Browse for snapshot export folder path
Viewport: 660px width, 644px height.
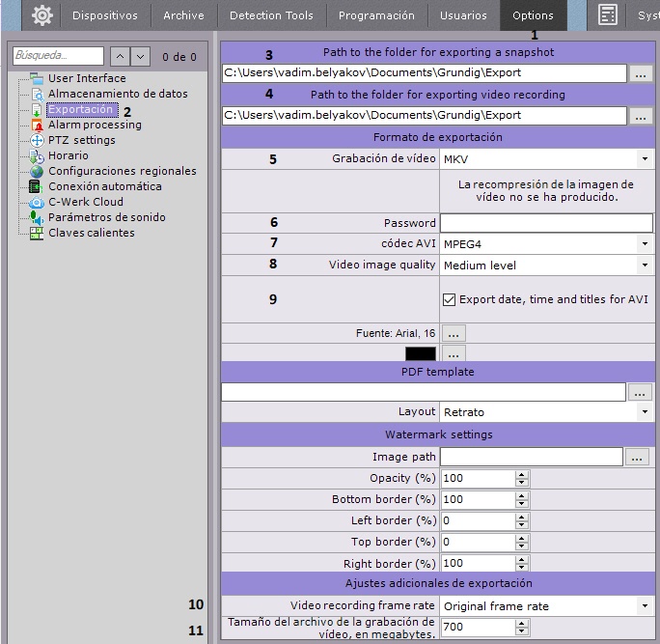click(x=641, y=72)
